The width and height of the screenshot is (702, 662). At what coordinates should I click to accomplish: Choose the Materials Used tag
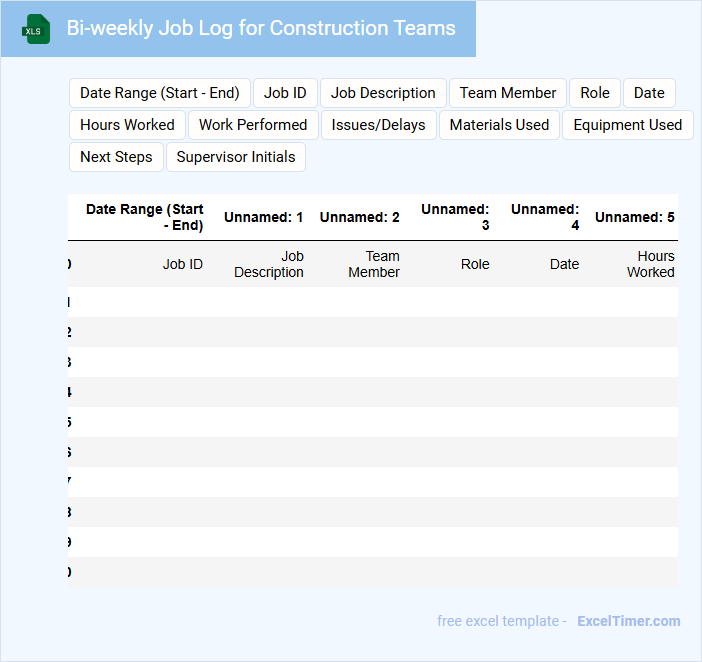(499, 125)
